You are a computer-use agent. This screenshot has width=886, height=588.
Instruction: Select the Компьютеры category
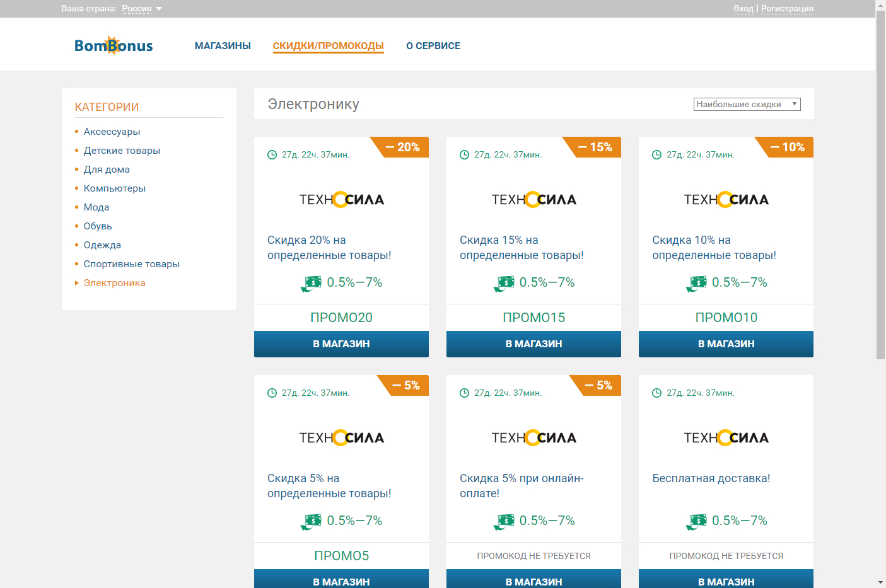(x=115, y=188)
